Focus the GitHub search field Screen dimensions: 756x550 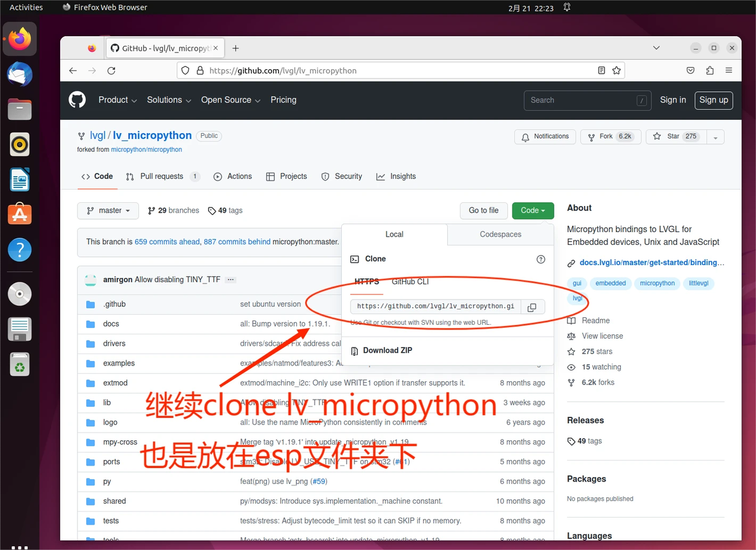587,100
